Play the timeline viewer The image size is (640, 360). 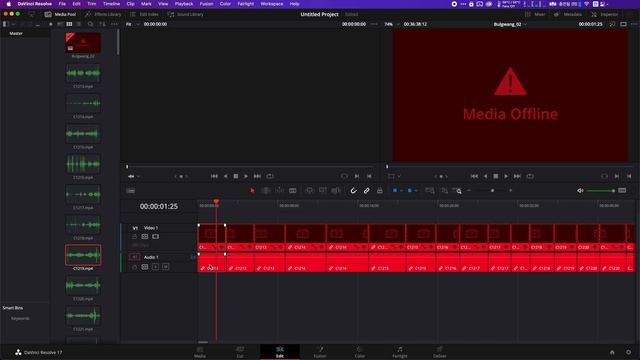[x=506, y=176]
